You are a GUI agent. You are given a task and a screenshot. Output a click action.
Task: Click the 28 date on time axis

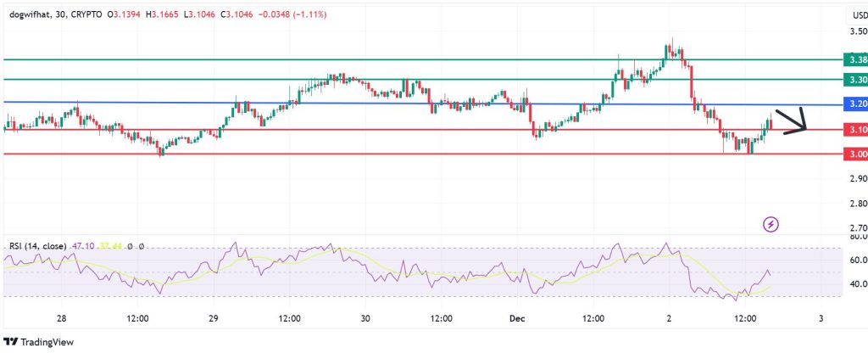coord(62,319)
